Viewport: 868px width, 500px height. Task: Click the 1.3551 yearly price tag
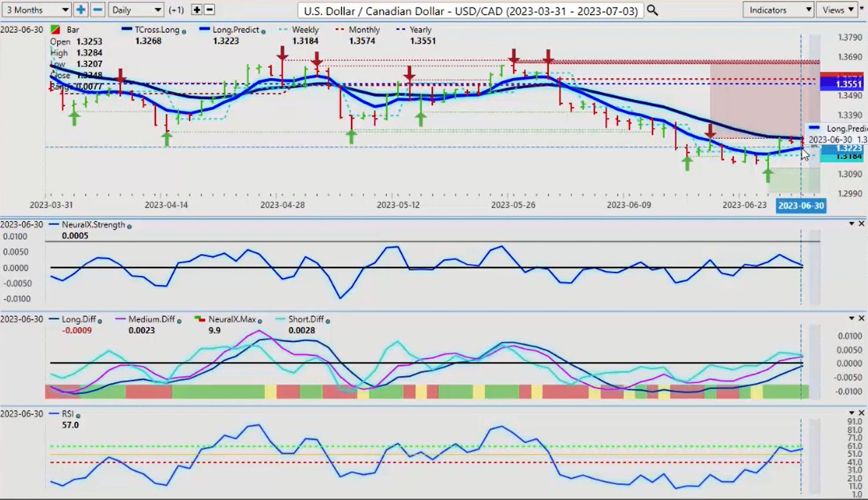pyautogui.click(x=841, y=84)
